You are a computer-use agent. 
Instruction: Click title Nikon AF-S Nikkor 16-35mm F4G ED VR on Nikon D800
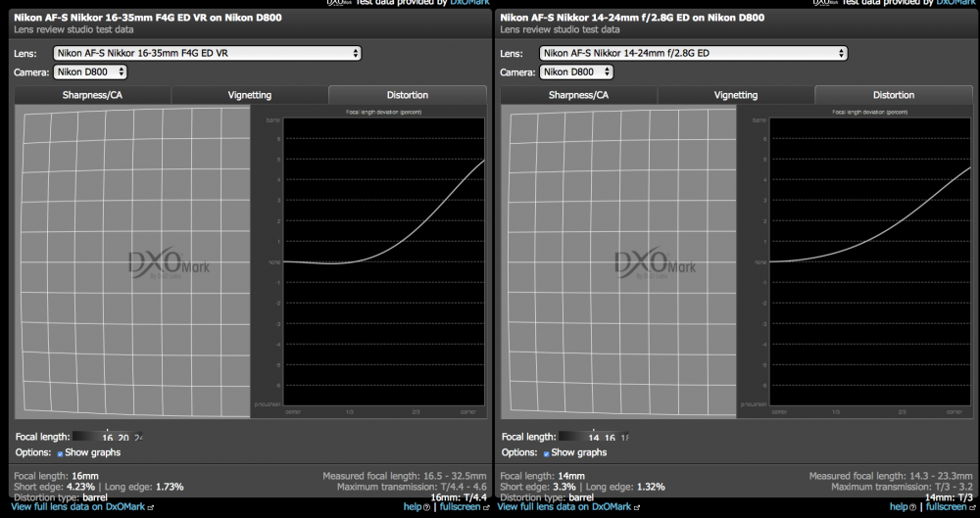tap(148, 18)
